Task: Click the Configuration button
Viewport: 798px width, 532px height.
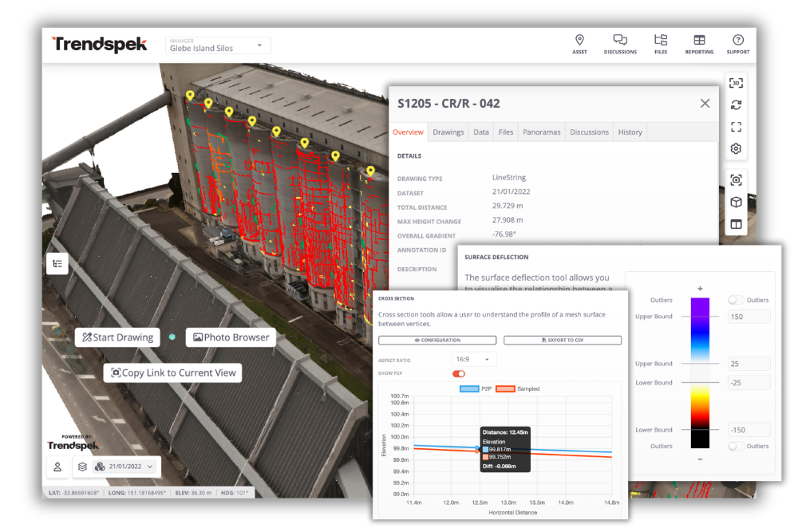Action: click(437, 340)
